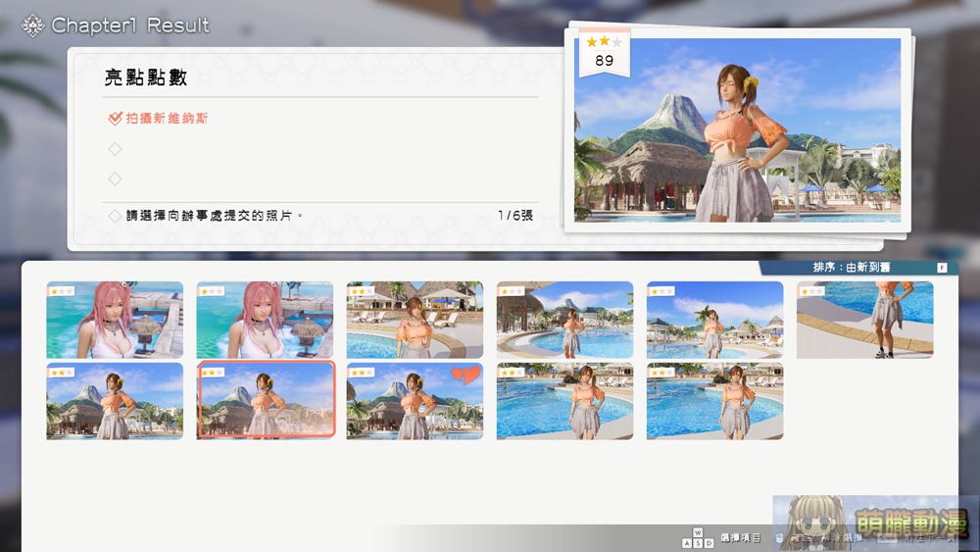Select the first pink-haired girl thumbnail
This screenshot has height=552, width=980.
115,320
